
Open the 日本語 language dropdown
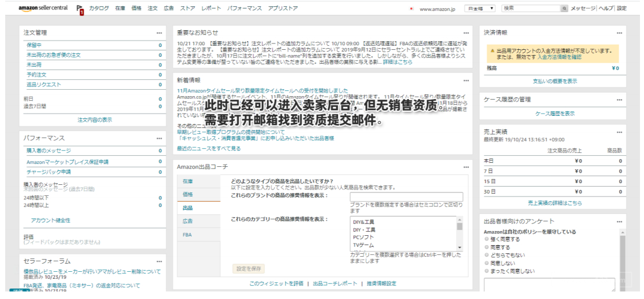tap(480, 8)
